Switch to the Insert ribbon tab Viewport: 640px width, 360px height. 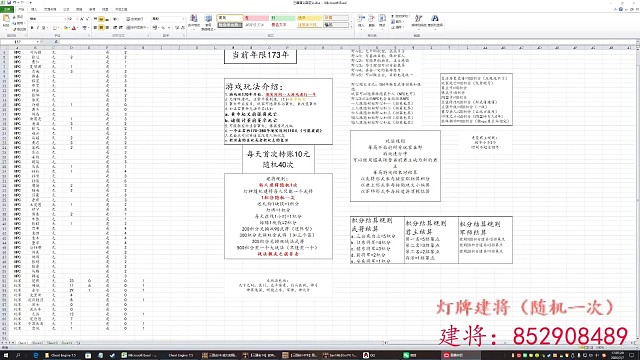(34, 9)
